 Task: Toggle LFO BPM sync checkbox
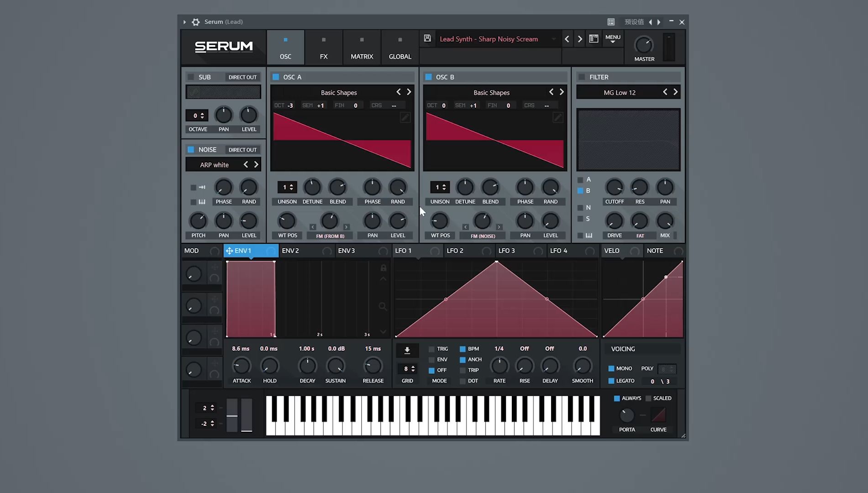463,349
